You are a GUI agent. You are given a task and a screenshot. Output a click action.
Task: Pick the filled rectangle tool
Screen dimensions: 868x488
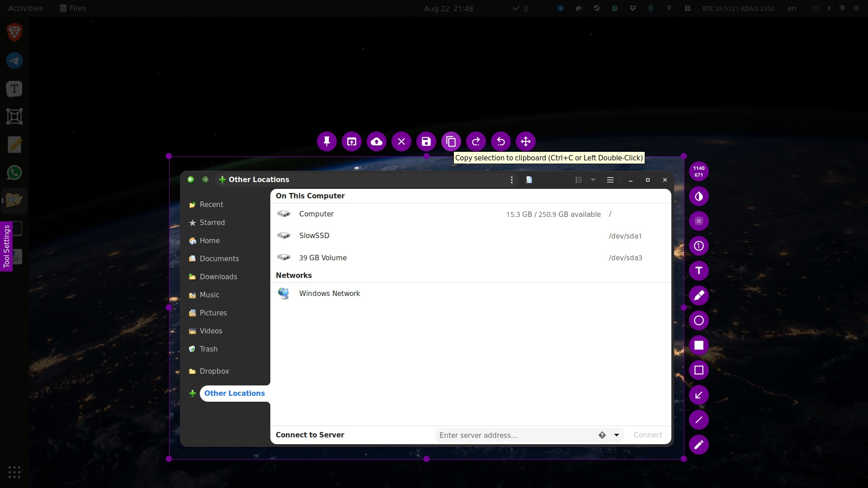coord(699,345)
